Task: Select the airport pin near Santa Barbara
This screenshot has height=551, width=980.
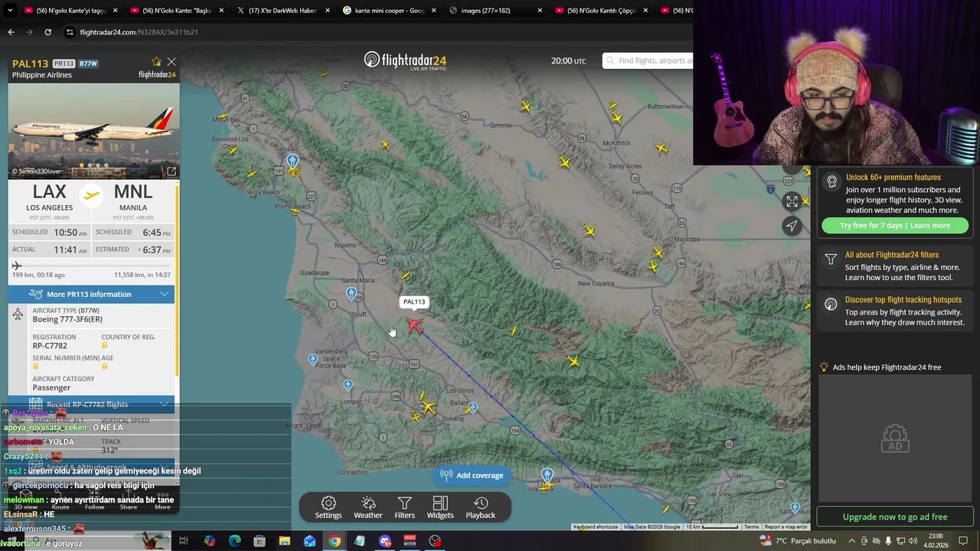Action: (547, 476)
